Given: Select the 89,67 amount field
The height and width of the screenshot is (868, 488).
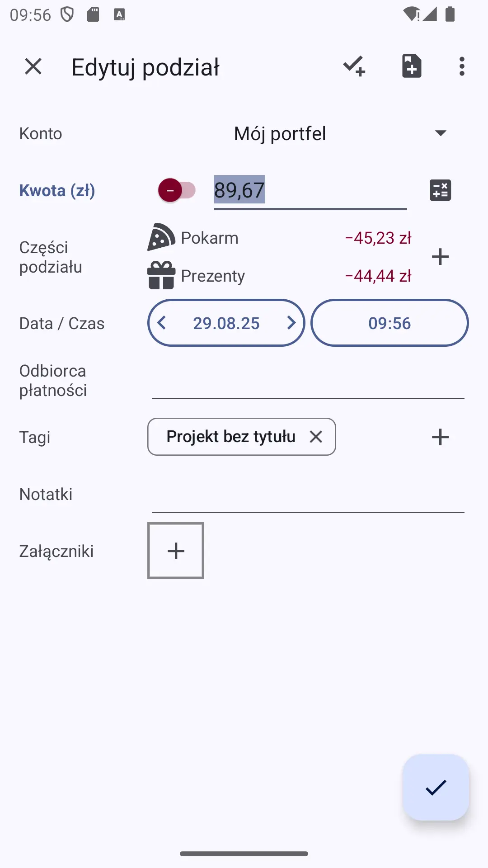Looking at the screenshot, I should coord(310,190).
